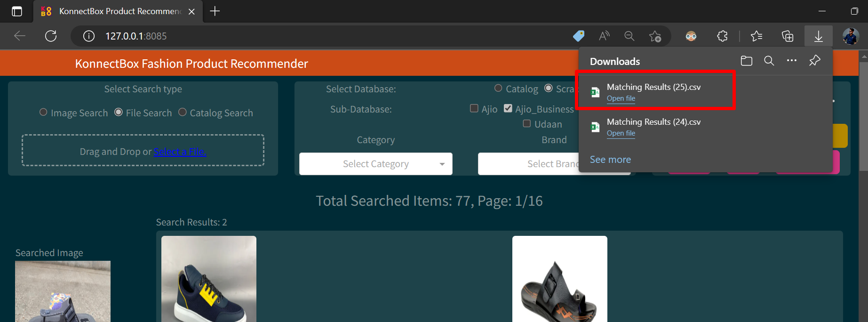
Task: Click the browser refresh button
Action: coord(51,36)
